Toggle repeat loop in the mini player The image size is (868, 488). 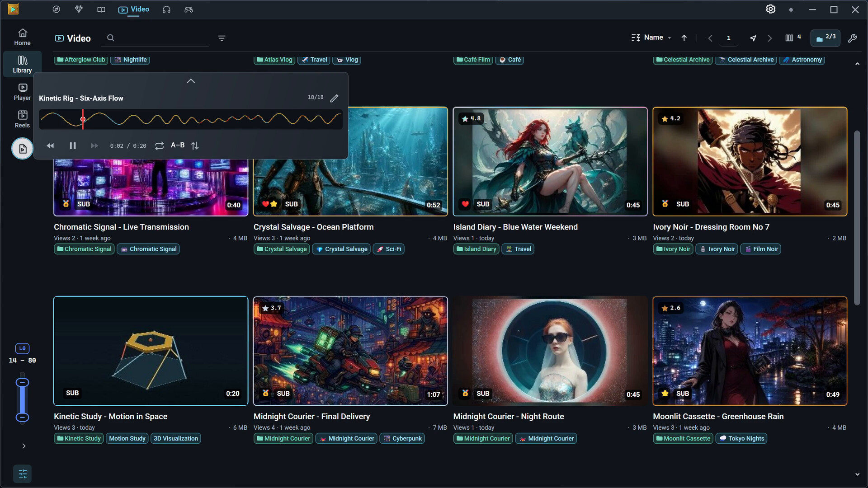tap(159, 145)
